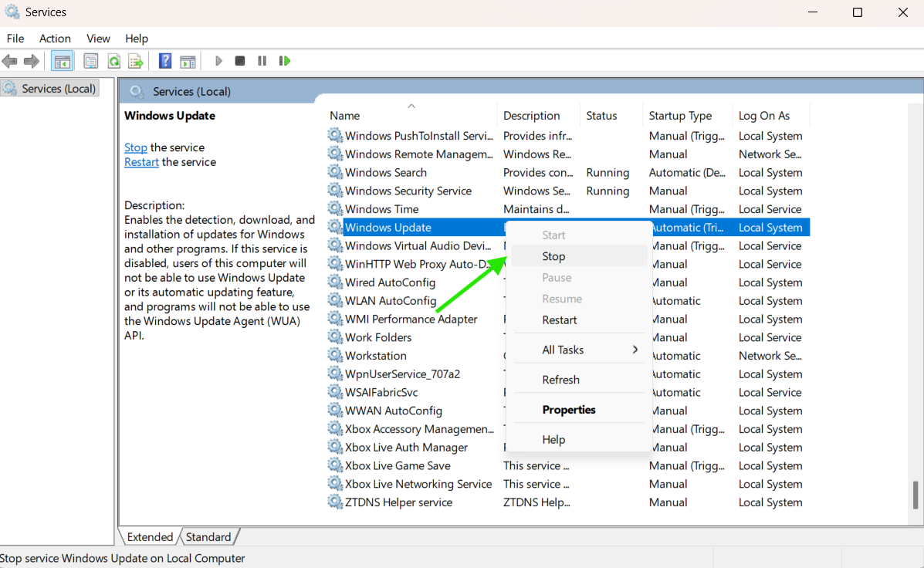Select the WMI Performance Adapter row
This screenshot has height=568, width=924.
tap(569, 319)
